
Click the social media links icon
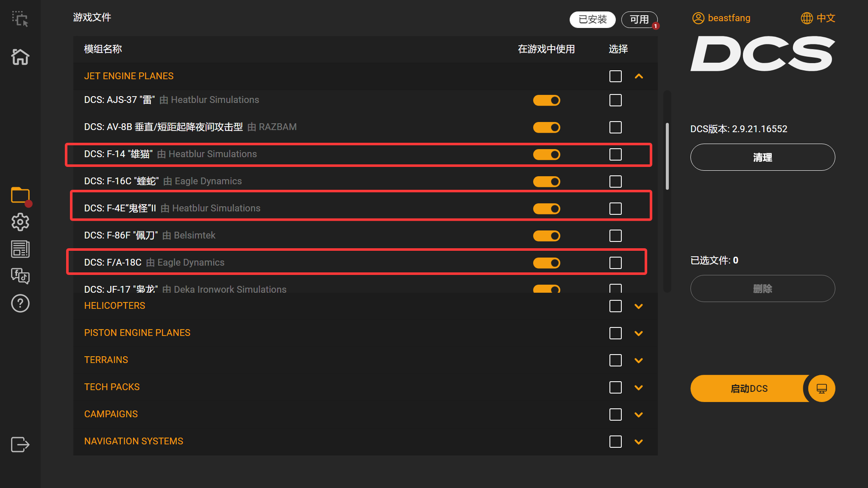coord(20,276)
